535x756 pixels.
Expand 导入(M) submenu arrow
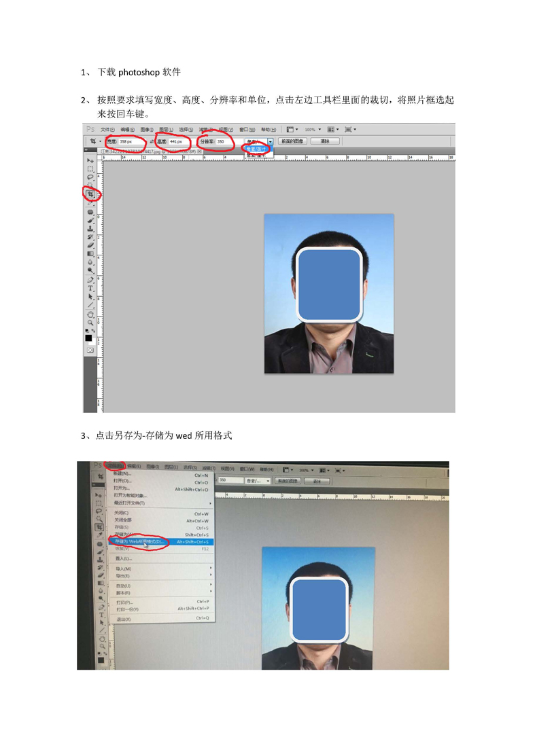click(210, 568)
